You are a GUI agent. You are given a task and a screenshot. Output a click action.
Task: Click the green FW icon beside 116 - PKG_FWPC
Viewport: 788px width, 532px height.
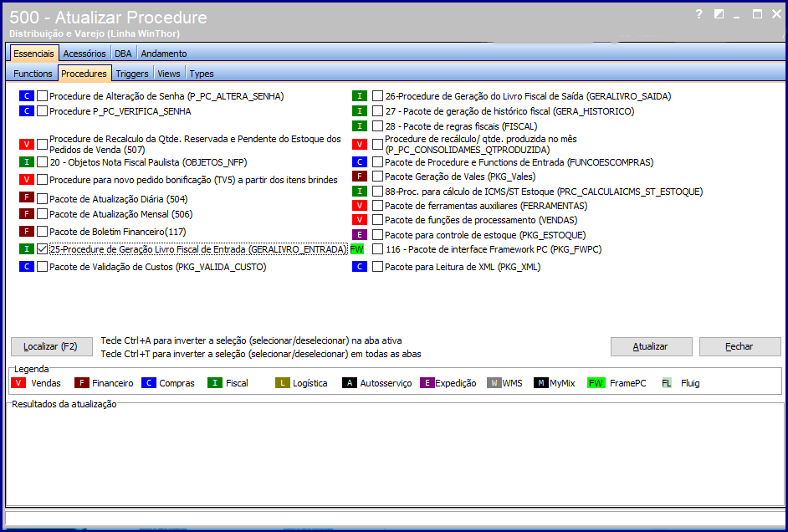pyautogui.click(x=357, y=249)
